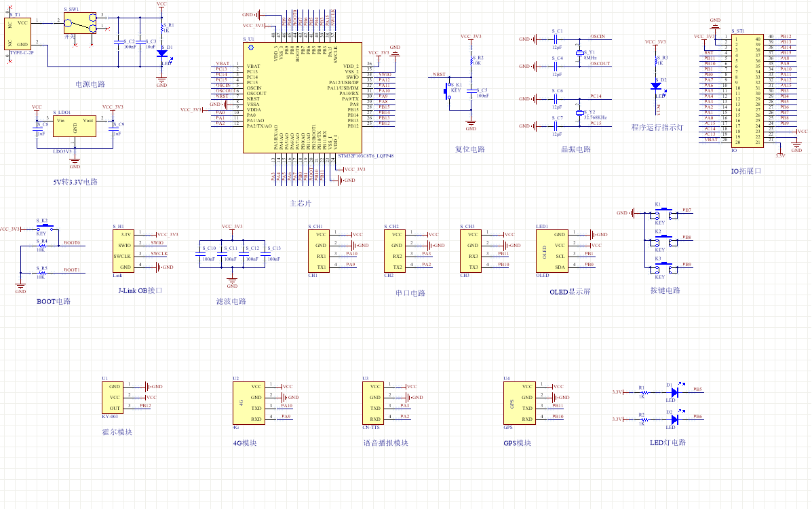Click the OLED显示屏 section label
The height and width of the screenshot is (509, 812).
[570, 293]
